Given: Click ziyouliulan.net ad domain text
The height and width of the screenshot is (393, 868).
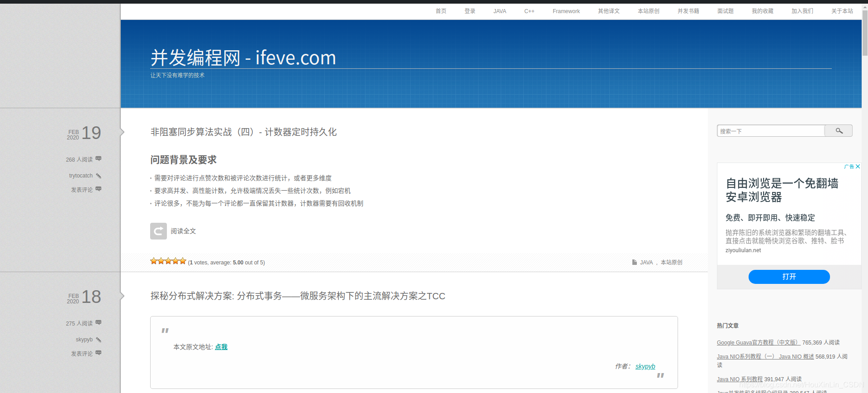Looking at the screenshot, I should (743, 250).
